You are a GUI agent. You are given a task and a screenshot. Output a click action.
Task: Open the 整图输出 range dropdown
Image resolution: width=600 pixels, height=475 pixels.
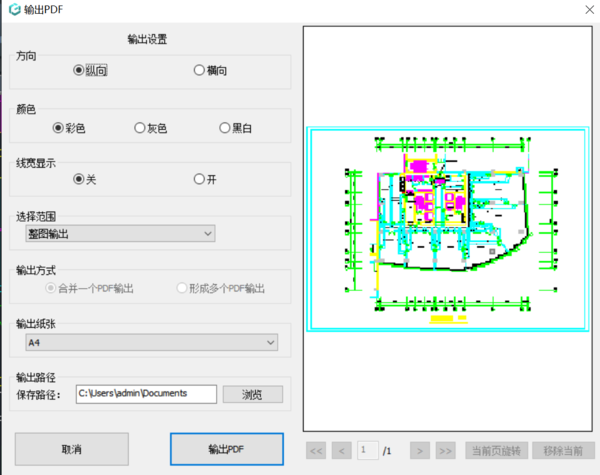pos(120,233)
